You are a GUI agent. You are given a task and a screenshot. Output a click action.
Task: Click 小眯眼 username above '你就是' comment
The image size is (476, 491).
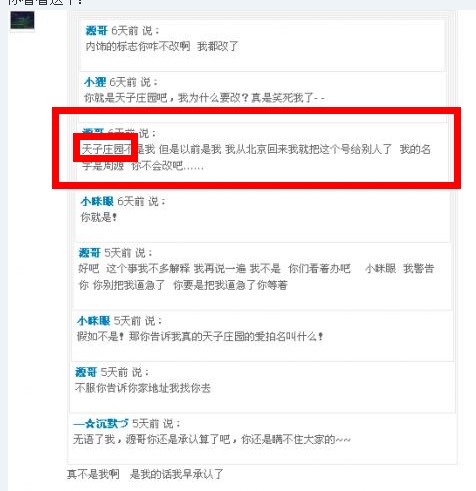(x=97, y=201)
